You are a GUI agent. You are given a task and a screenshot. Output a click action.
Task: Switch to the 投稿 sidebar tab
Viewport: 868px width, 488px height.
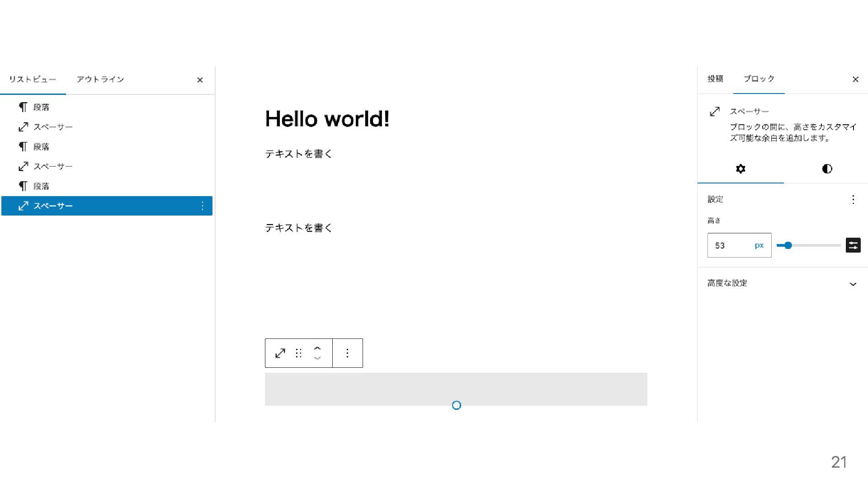pyautogui.click(x=715, y=79)
